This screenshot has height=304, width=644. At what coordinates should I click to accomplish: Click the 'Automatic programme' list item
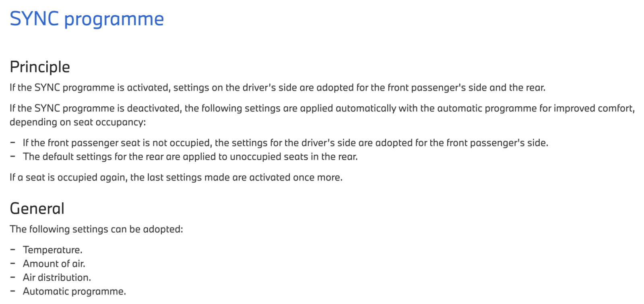(x=74, y=291)
